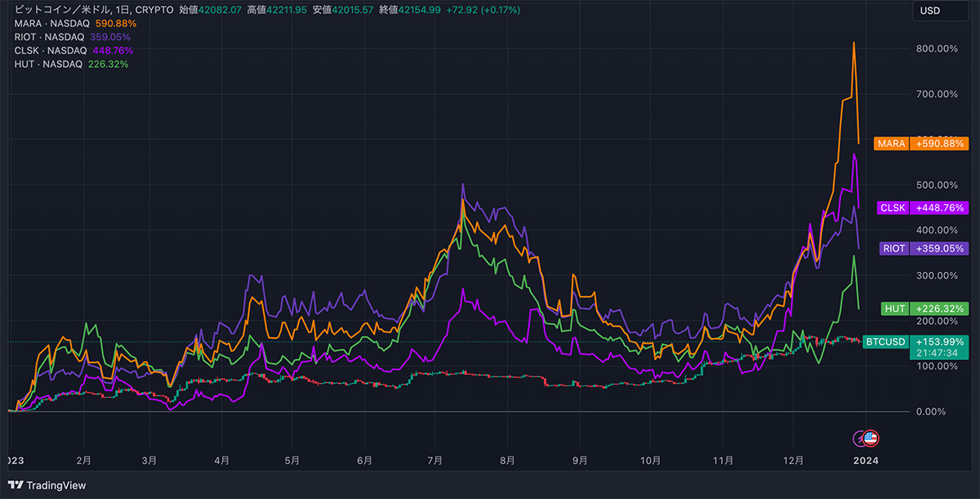The image size is (980, 499).
Task: Open the TradingView logo link
Action: click(x=47, y=485)
